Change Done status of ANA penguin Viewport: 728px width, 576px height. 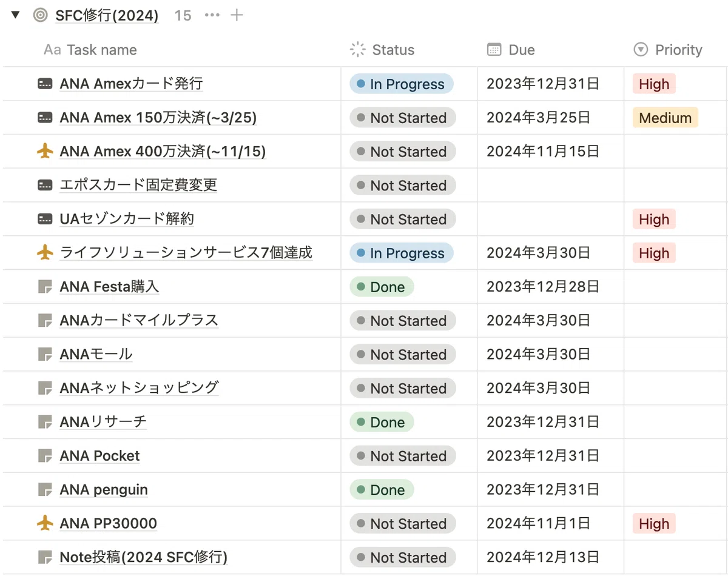[x=382, y=490]
